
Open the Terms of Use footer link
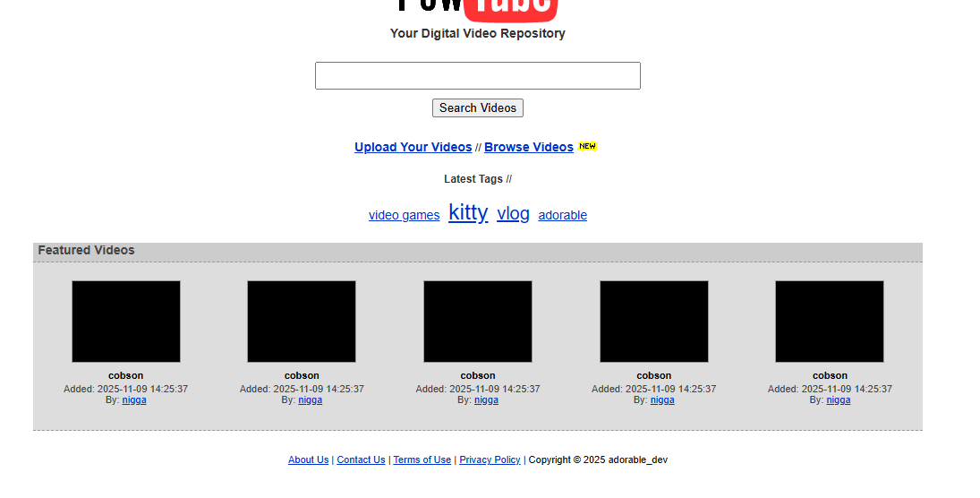(422, 459)
